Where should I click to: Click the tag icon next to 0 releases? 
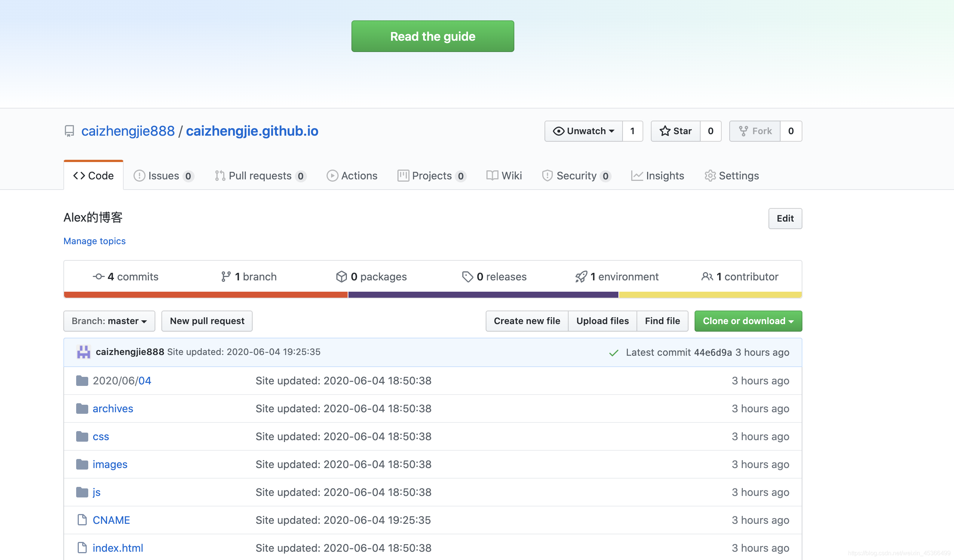click(x=468, y=277)
